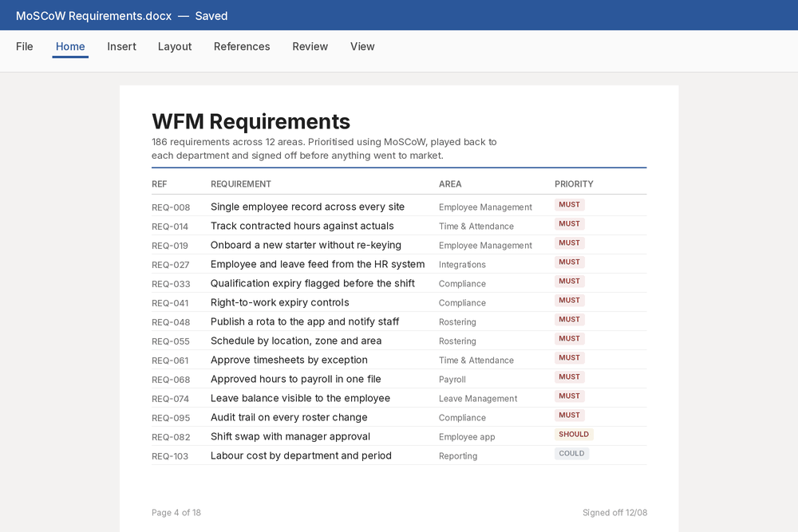Screen dimensions: 798x532
Task: Open the Layout tab
Action: 175,46
